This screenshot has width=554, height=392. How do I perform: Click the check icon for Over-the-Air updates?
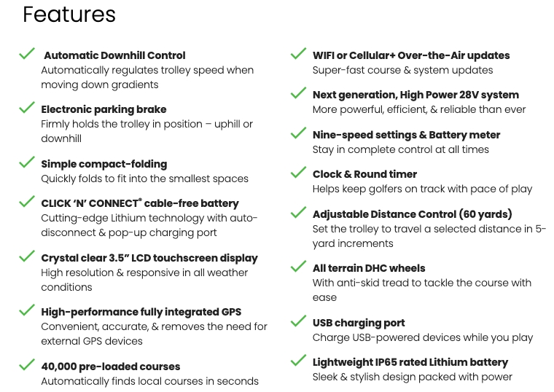tap(298, 54)
